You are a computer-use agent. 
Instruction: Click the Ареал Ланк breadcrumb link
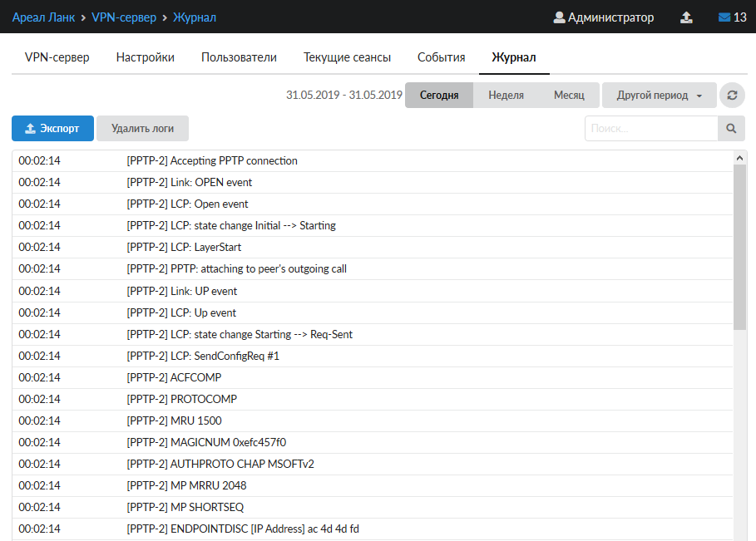click(42, 17)
